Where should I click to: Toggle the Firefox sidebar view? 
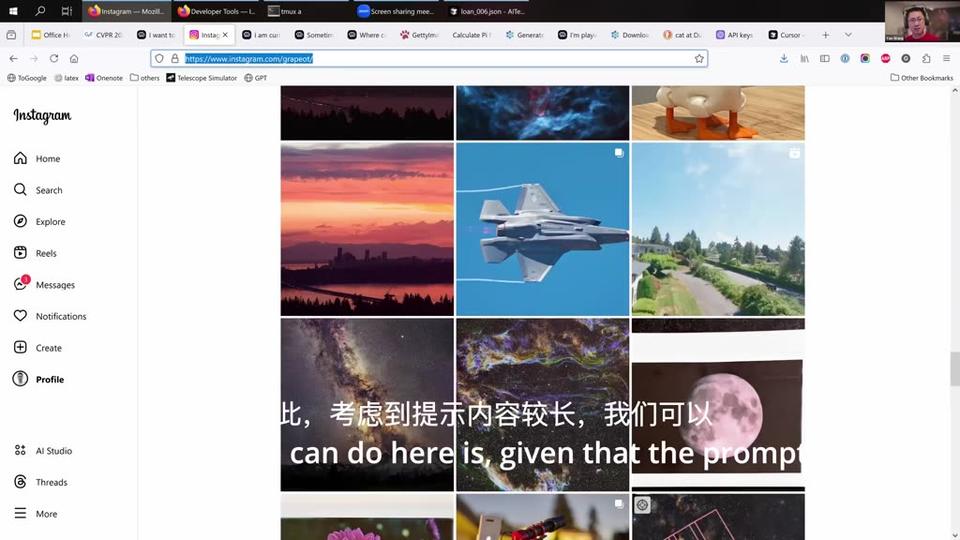click(825, 59)
